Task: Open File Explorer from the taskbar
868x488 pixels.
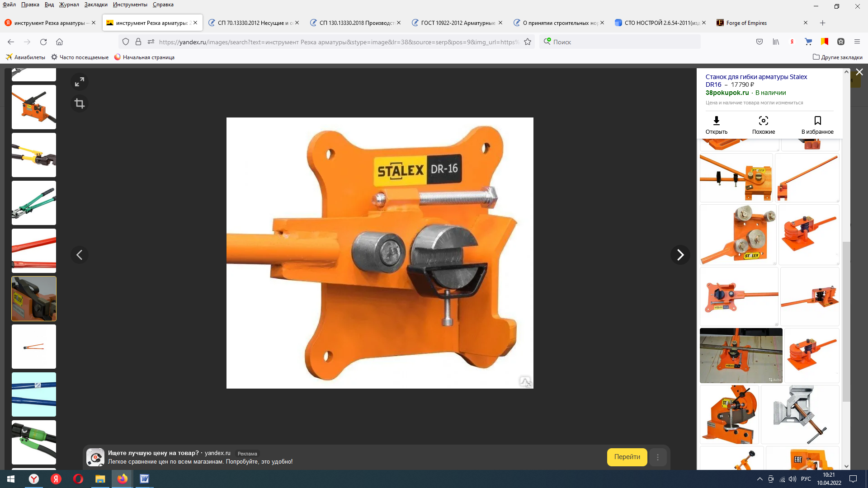Action: point(100,479)
